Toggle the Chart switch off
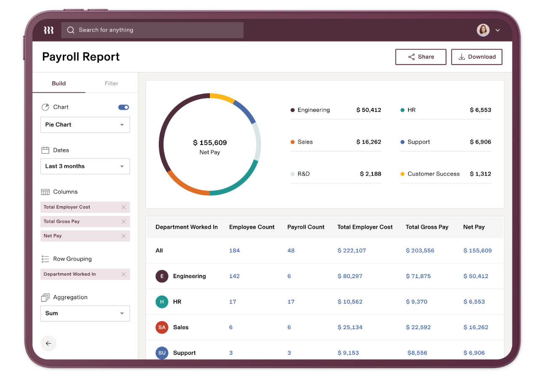This screenshot has width=536, height=392. tap(123, 107)
